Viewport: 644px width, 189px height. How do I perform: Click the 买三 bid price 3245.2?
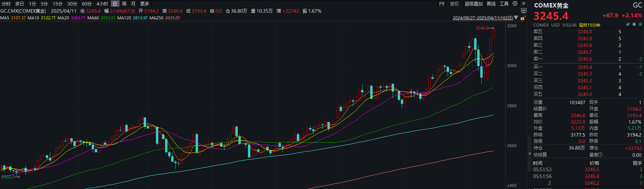585,81
